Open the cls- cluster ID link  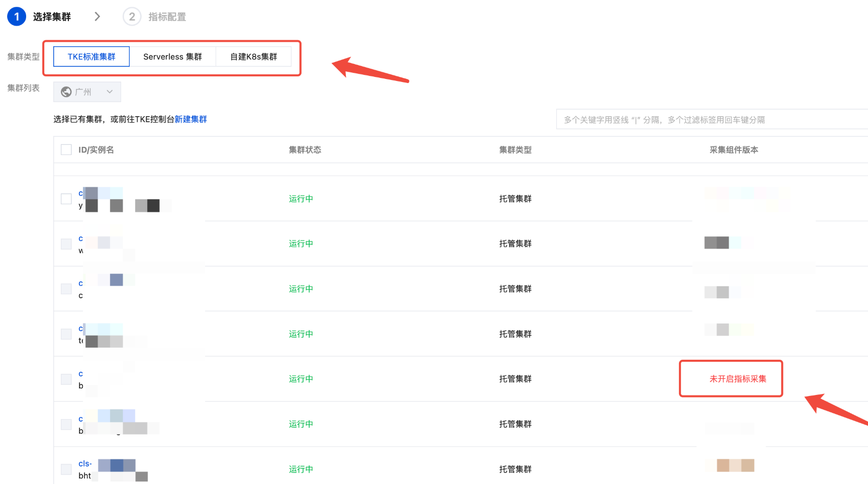85,463
